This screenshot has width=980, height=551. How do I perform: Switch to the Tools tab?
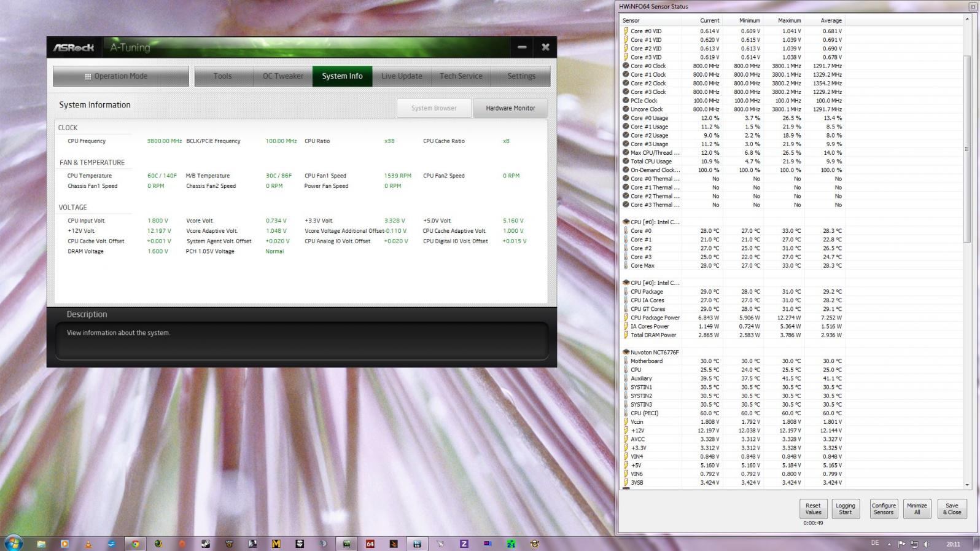(x=223, y=76)
